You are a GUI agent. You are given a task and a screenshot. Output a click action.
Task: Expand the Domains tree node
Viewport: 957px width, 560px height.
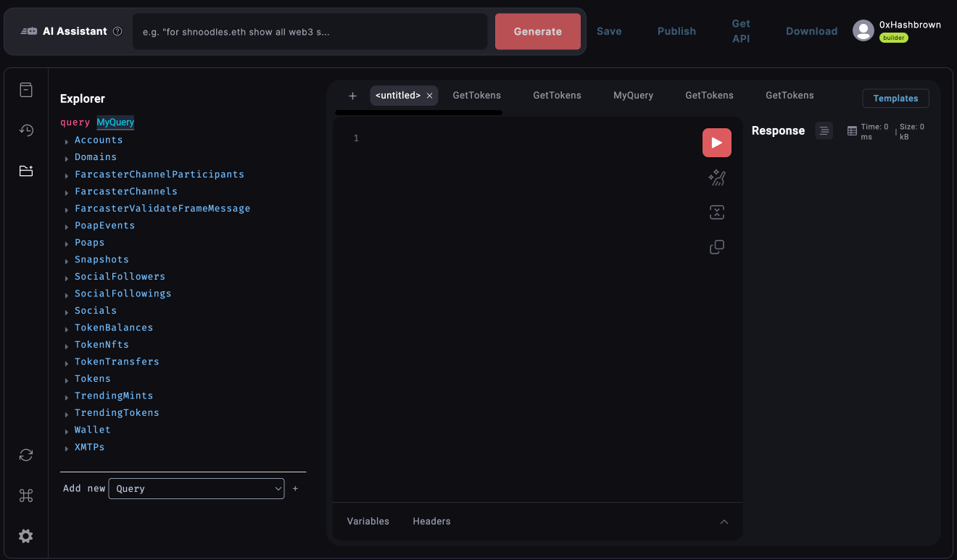tap(67, 158)
